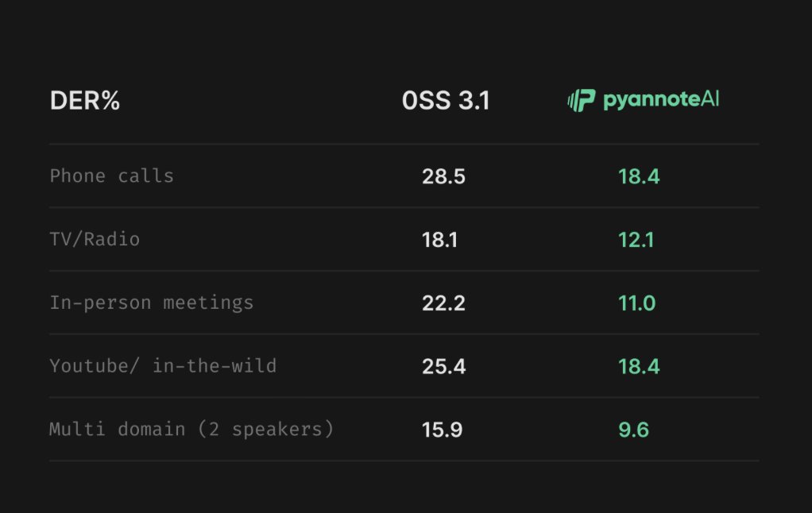Click the pyannoteAI logo icon

click(581, 100)
